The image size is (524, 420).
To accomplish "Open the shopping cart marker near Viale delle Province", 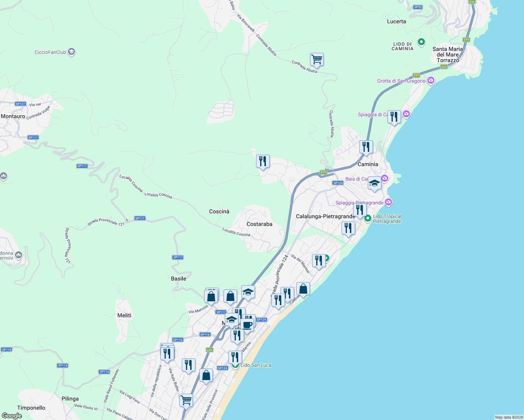I will (186, 400).
